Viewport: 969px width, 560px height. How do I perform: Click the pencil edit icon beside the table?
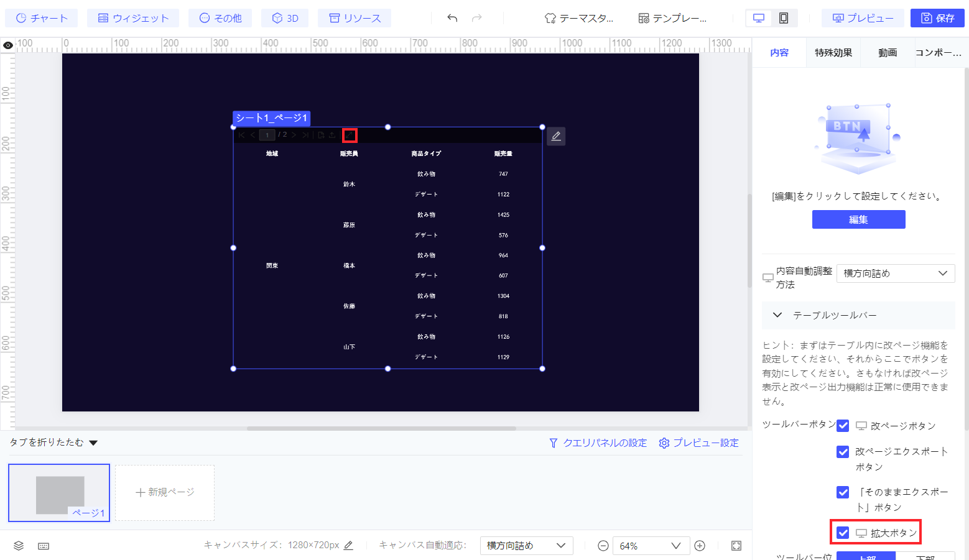pyautogui.click(x=556, y=136)
